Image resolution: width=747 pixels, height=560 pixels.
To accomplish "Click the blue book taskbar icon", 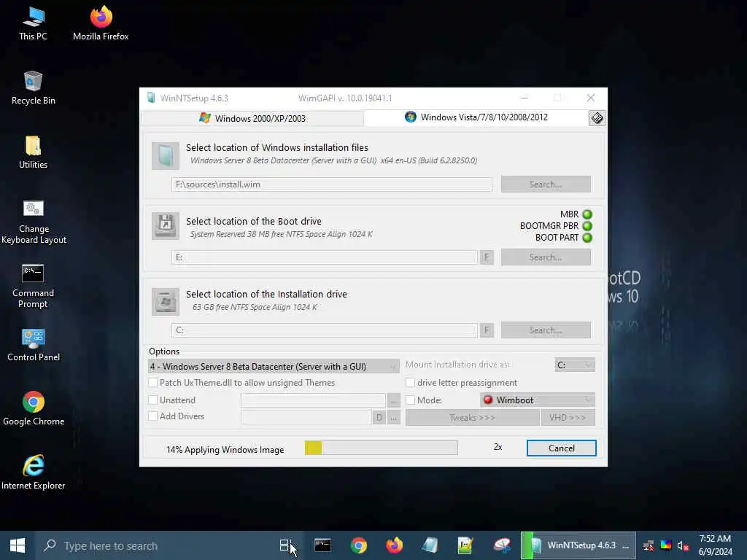I will coord(430,545).
